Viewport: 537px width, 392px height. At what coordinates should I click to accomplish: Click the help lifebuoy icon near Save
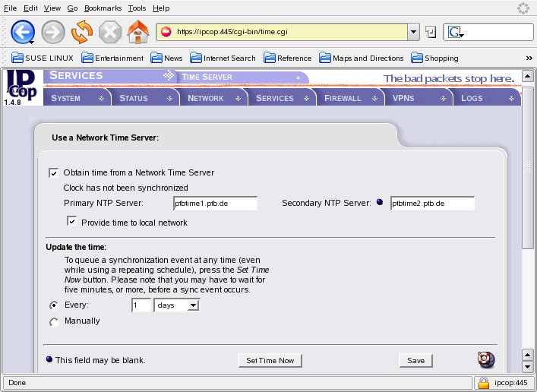tap(486, 359)
